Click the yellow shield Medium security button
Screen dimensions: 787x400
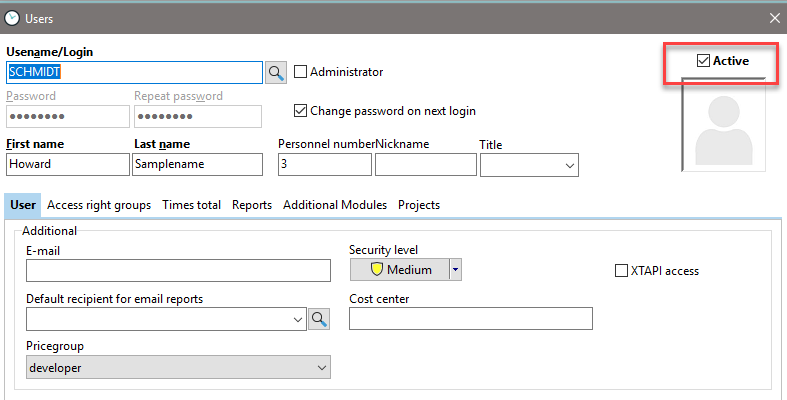[x=400, y=269]
